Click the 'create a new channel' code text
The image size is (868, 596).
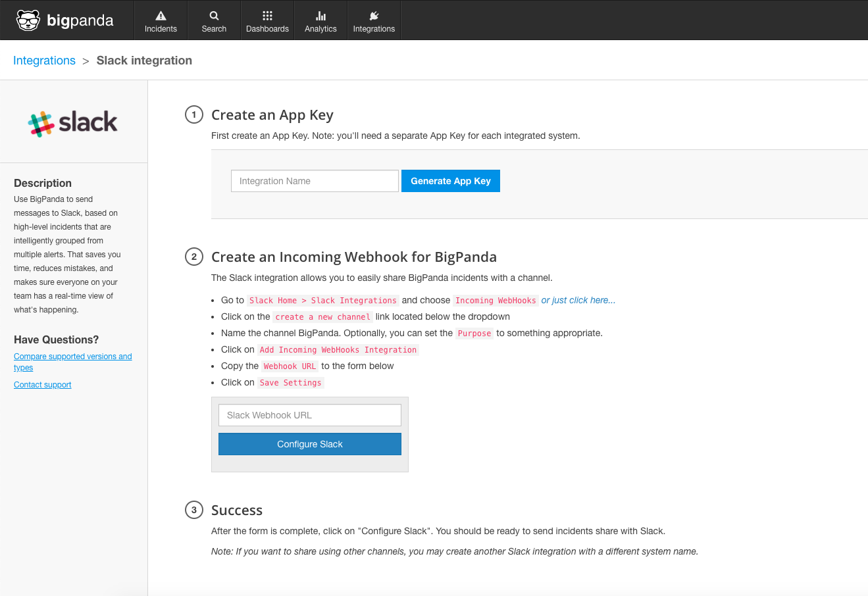(x=323, y=317)
